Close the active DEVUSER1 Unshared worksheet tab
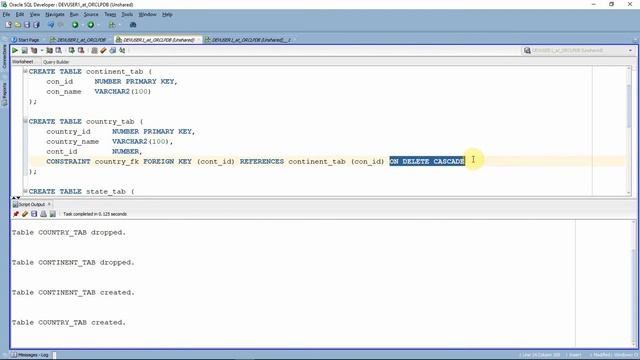This screenshot has width=640, height=360. point(198,40)
